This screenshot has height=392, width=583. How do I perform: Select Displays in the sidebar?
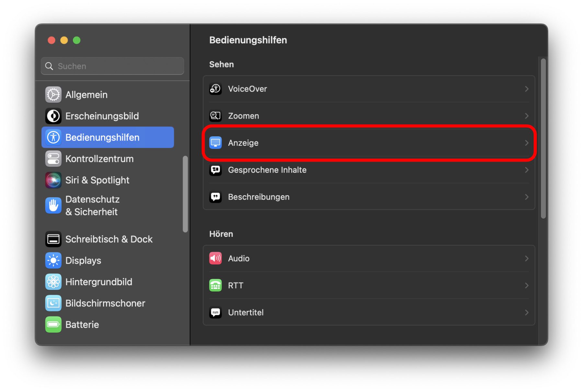(x=83, y=260)
